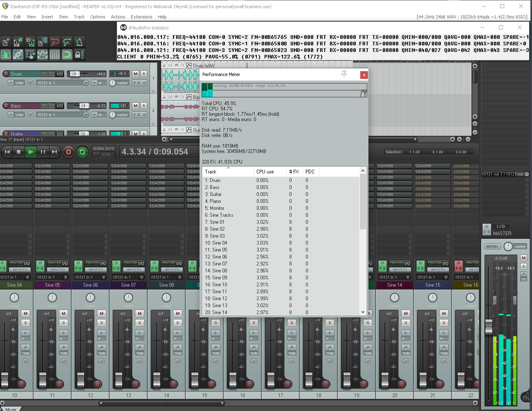Screen dimensions: 532x411
Task: Pin the Performance Meter window
Action: [344, 74]
